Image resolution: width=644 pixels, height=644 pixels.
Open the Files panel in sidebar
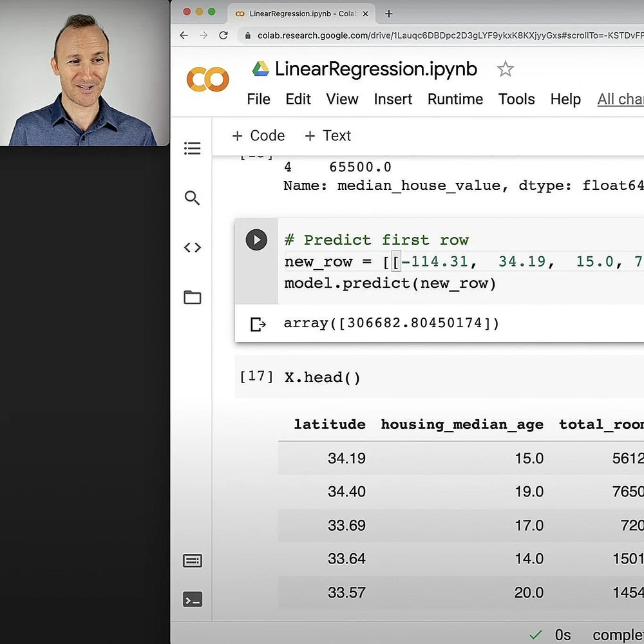(192, 297)
